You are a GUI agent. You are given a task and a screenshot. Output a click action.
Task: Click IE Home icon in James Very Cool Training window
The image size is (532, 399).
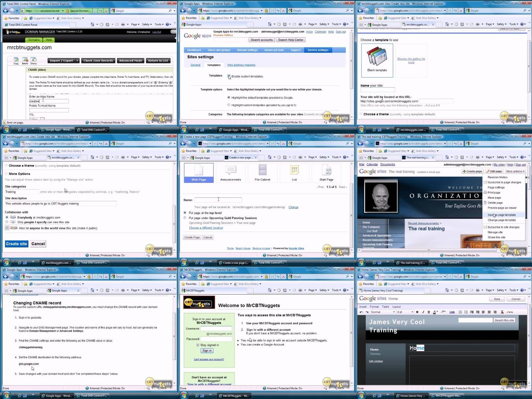[447, 290]
